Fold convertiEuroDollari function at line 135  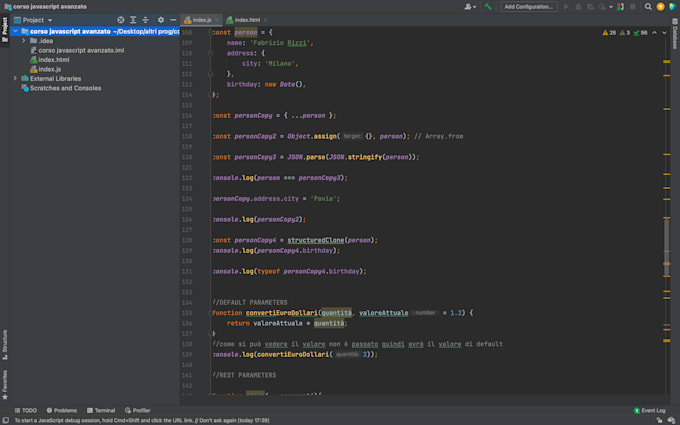click(210, 313)
